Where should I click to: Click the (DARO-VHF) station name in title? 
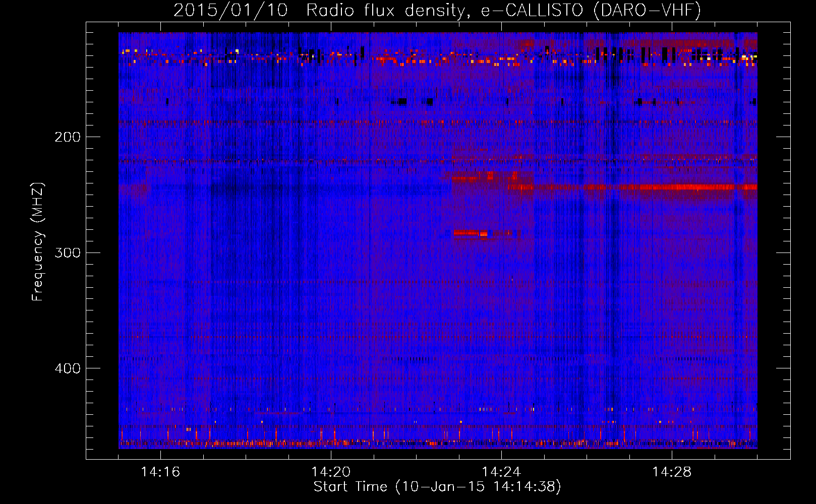647,11
